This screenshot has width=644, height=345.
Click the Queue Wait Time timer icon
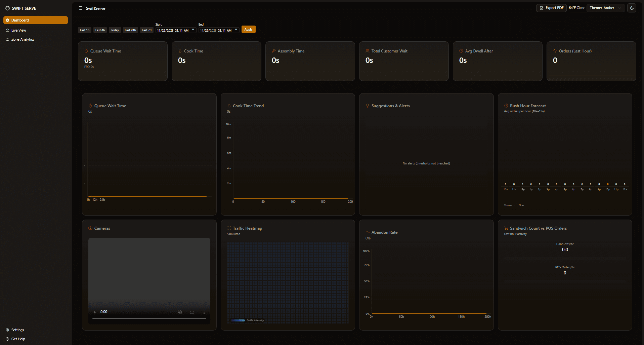86,51
